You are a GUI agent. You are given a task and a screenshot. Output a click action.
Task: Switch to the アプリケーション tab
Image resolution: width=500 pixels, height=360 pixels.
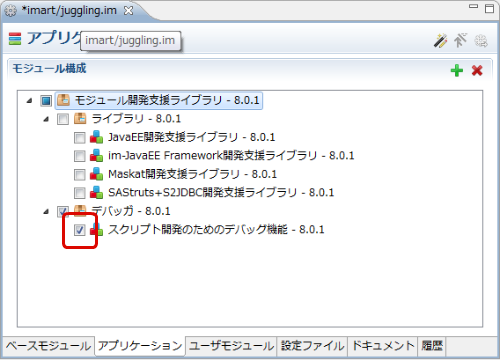[x=140, y=346]
